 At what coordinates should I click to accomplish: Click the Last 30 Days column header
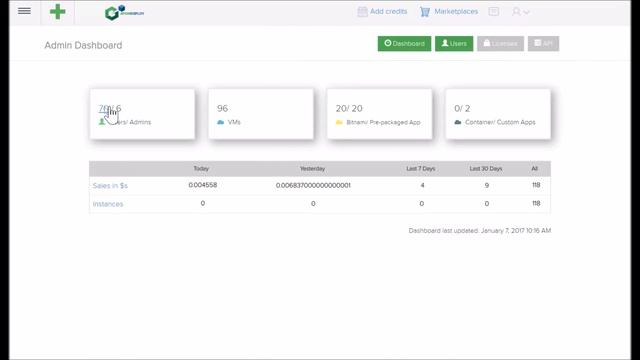click(x=486, y=169)
